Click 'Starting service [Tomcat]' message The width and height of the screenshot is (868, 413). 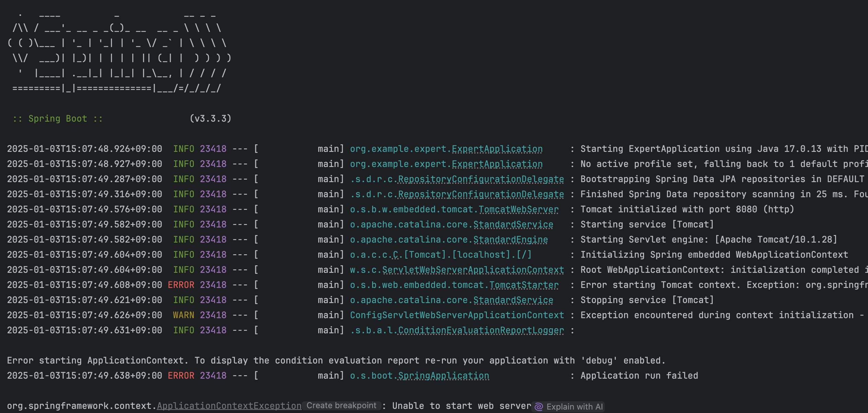(x=647, y=224)
